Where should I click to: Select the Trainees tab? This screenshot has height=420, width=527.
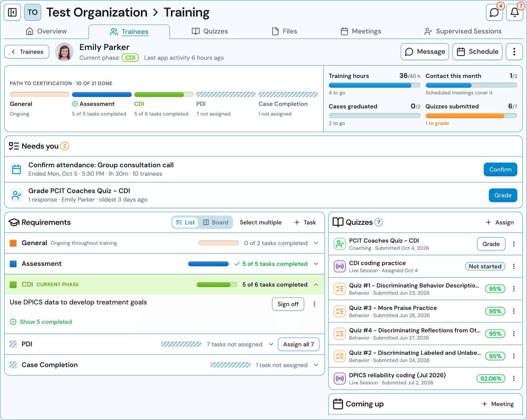click(x=129, y=32)
